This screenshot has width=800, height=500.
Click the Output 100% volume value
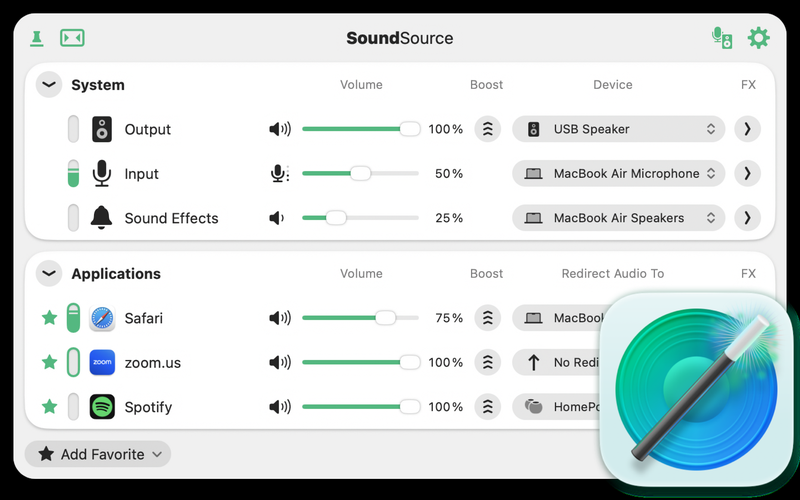445,129
